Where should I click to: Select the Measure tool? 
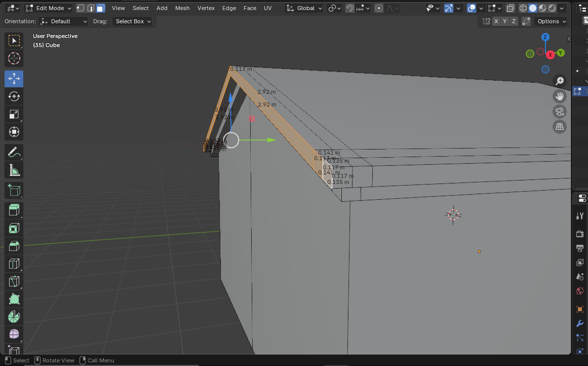(14, 170)
